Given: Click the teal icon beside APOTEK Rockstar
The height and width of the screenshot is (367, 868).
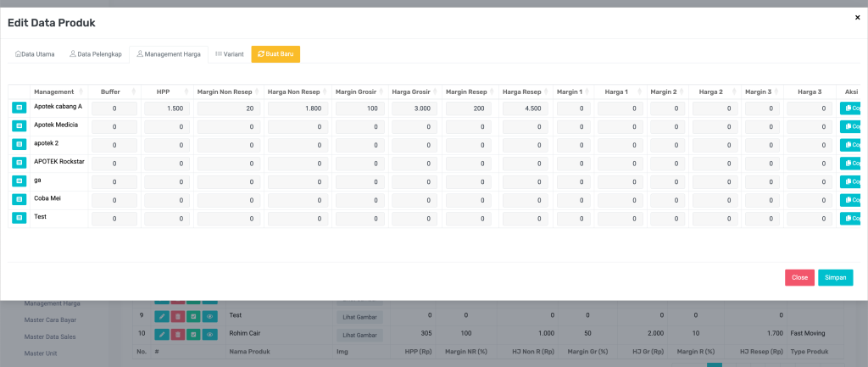Looking at the screenshot, I should coord(19,163).
